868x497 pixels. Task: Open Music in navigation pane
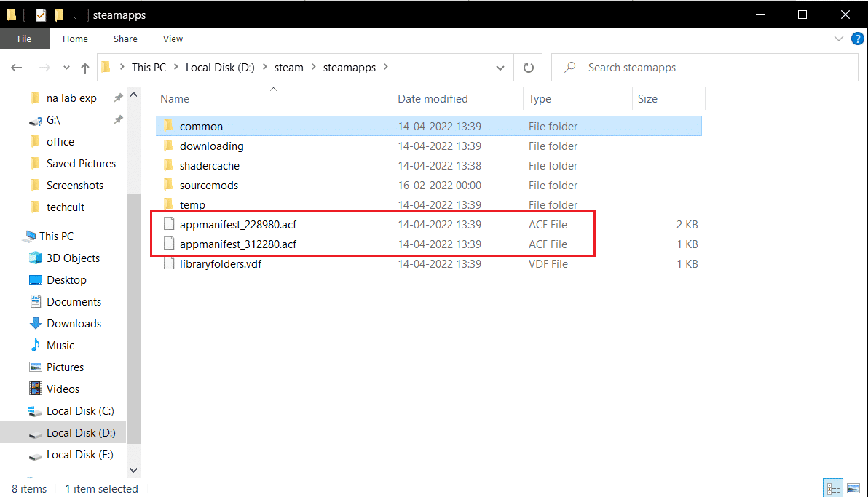[60, 346]
